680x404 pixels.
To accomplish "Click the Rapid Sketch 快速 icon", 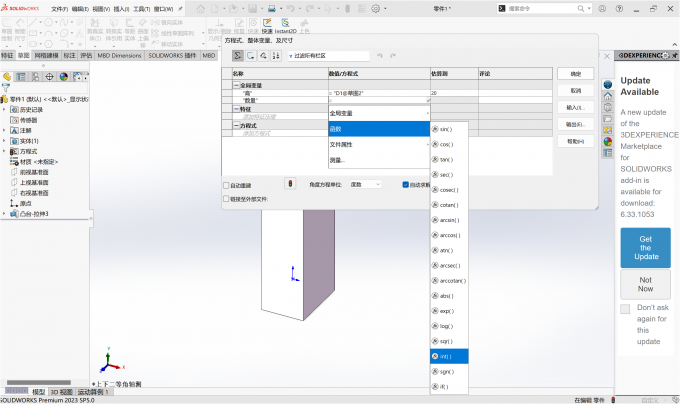I will coord(267,26).
